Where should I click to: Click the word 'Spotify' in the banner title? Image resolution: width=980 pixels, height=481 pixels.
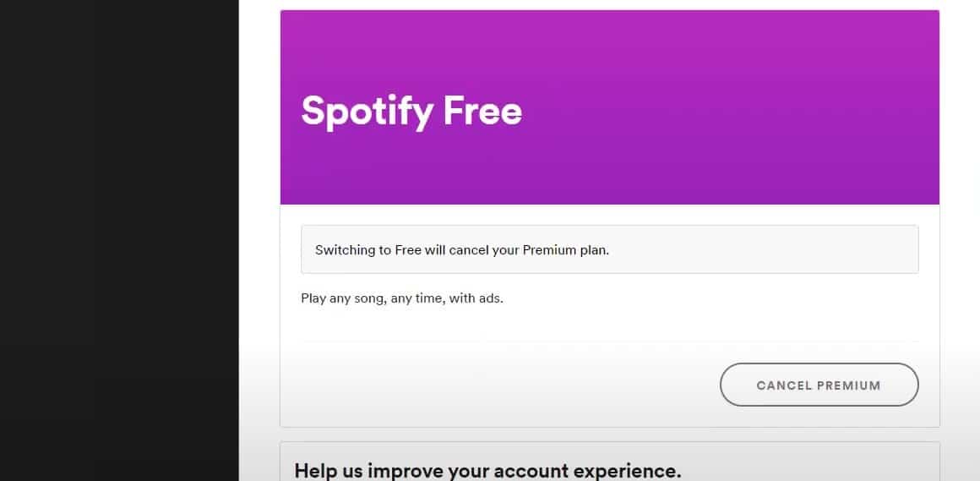[x=367, y=112]
